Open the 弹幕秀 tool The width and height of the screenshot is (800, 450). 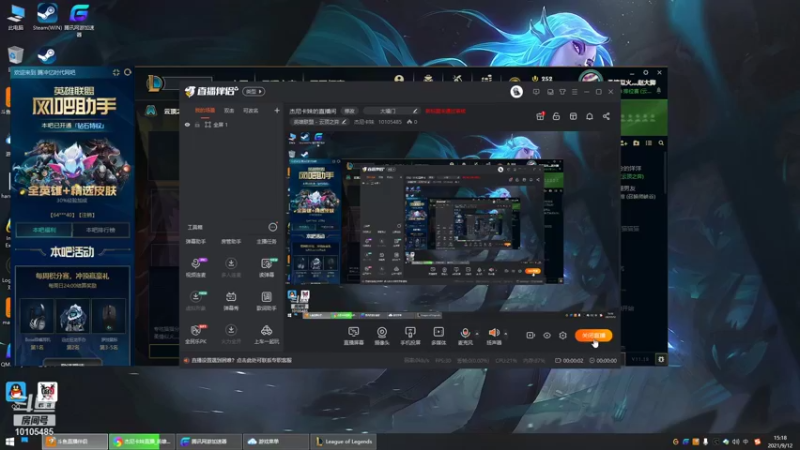pos(231,301)
